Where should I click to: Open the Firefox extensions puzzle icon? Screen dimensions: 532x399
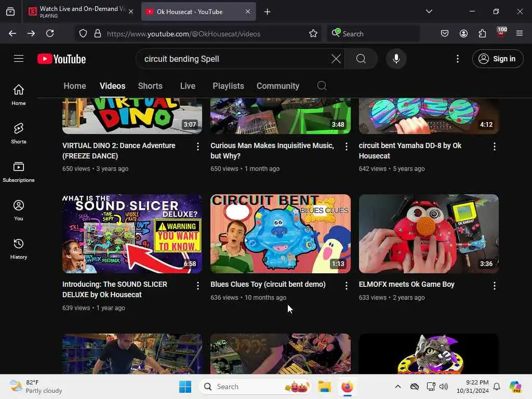click(482, 33)
